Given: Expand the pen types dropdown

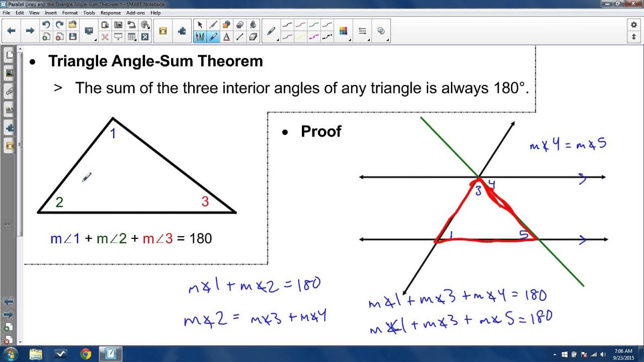Looking at the screenshot, I should 272,31.
